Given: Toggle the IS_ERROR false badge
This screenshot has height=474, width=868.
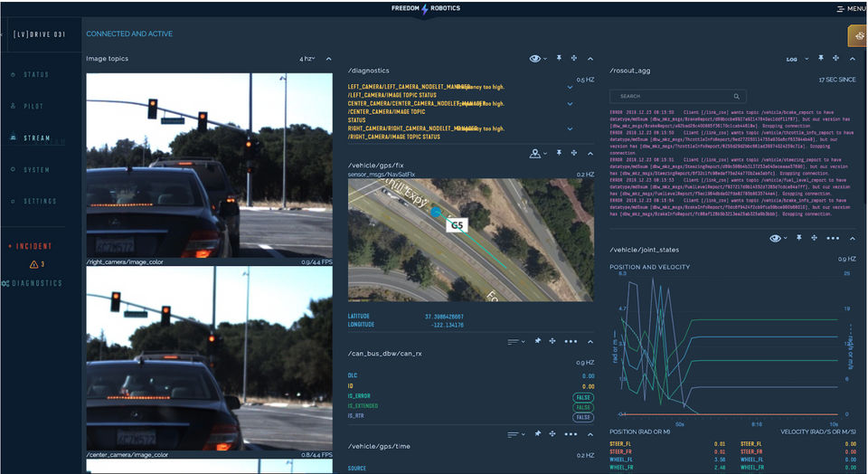Looking at the screenshot, I should point(582,397).
